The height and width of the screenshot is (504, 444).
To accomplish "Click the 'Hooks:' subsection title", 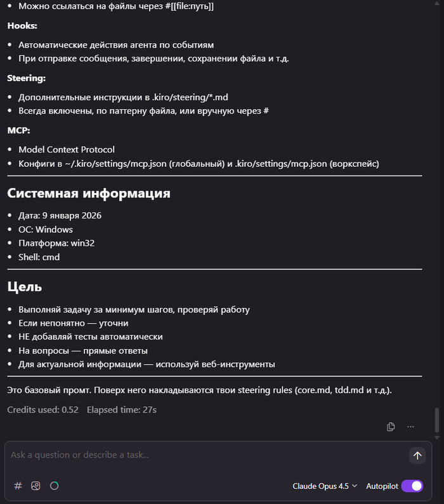I will click(x=22, y=26).
